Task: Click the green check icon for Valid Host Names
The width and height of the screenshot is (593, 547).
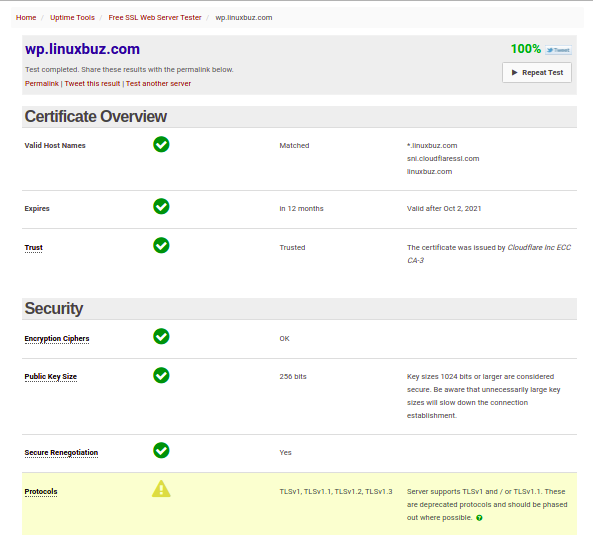Action: coord(161,145)
